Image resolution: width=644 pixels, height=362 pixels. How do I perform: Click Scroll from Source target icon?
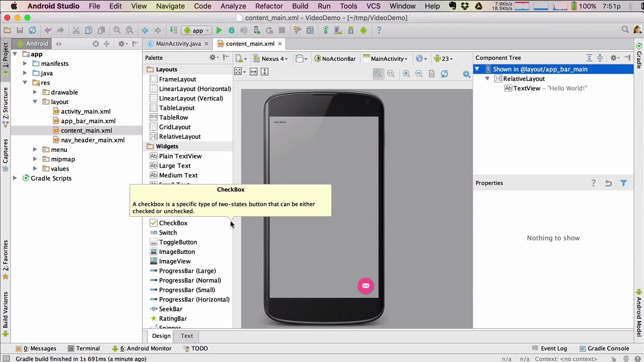coord(96,44)
